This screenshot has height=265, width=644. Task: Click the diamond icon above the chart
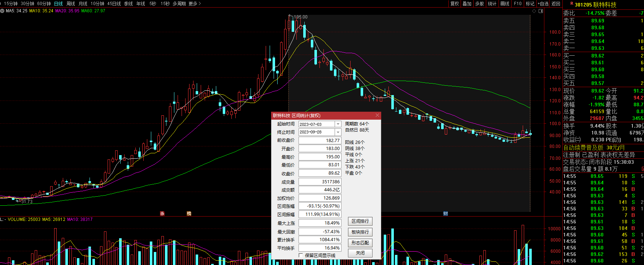coord(534,11)
